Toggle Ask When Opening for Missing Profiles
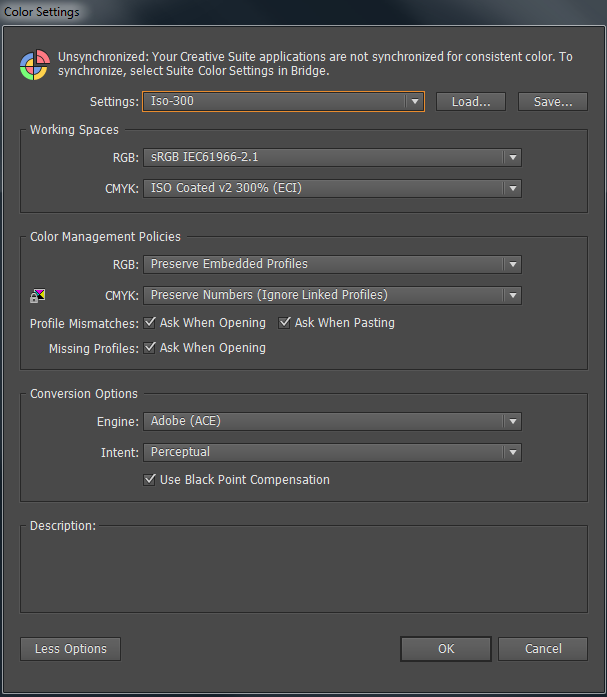This screenshot has width=607, height=697. [151, 348]
